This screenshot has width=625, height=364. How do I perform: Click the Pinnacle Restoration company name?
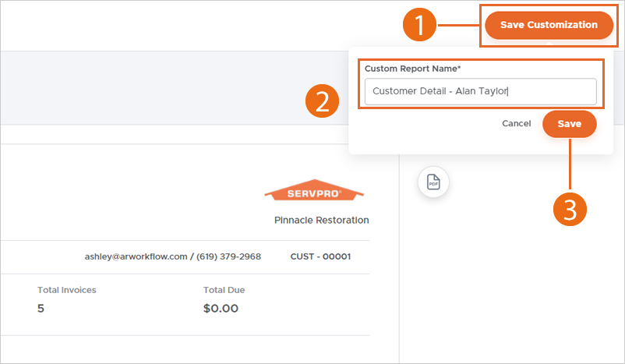click(x=321, y=220)
